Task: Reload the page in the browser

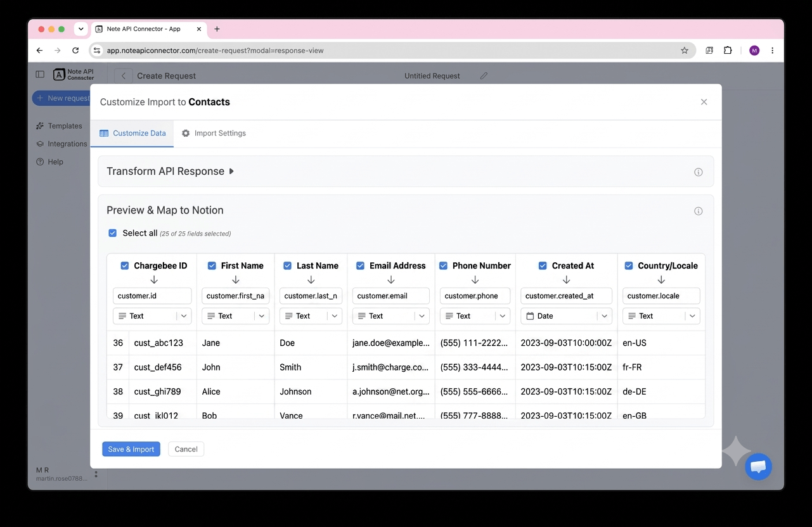Action: pos(75,51)
